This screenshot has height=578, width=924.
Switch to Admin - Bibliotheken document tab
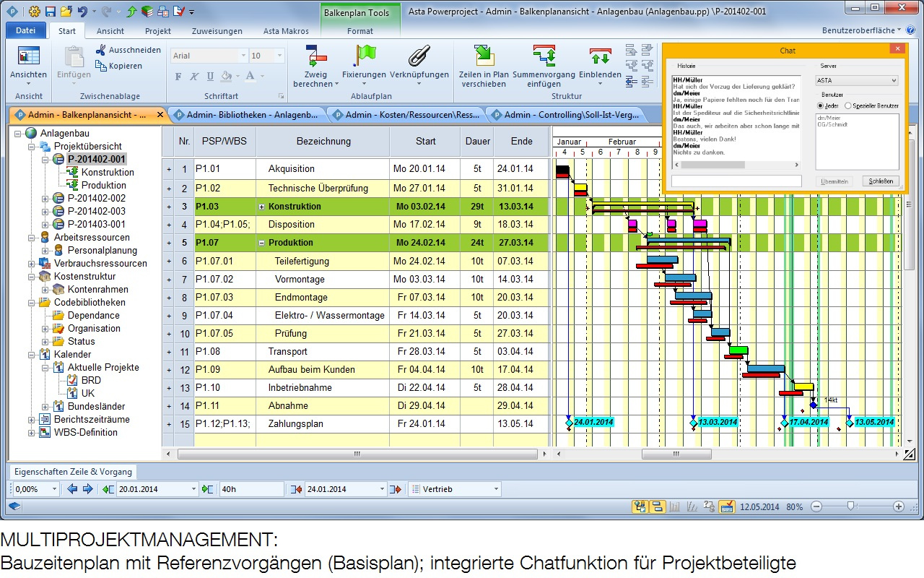[x=247, y=115]
